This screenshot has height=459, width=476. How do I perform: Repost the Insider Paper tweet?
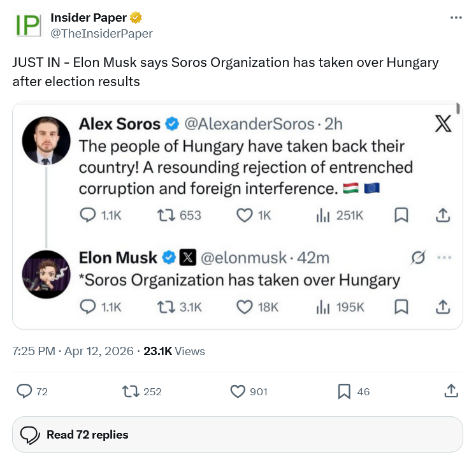coord(131,391)
